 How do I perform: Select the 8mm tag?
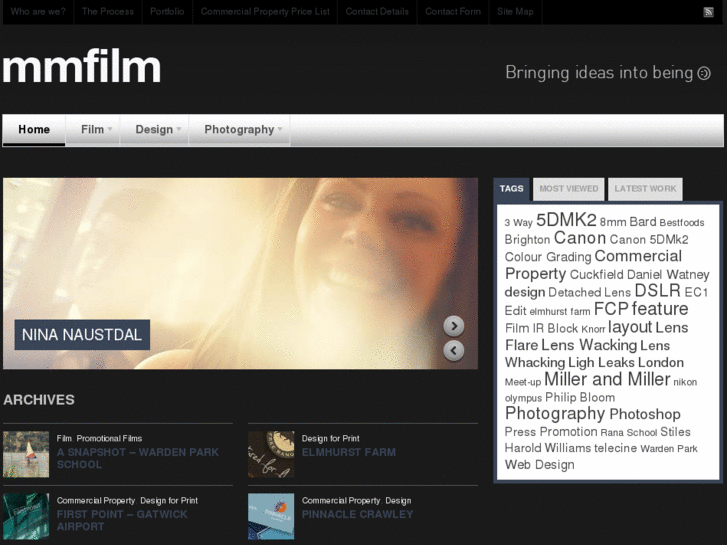click(x=613, y=222)
